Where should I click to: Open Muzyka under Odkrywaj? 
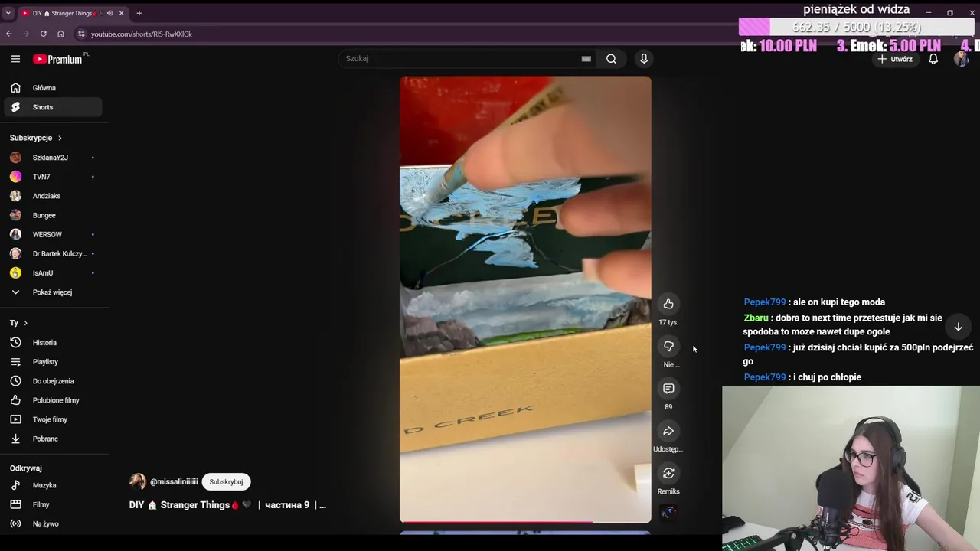click(x=52, y=485)
